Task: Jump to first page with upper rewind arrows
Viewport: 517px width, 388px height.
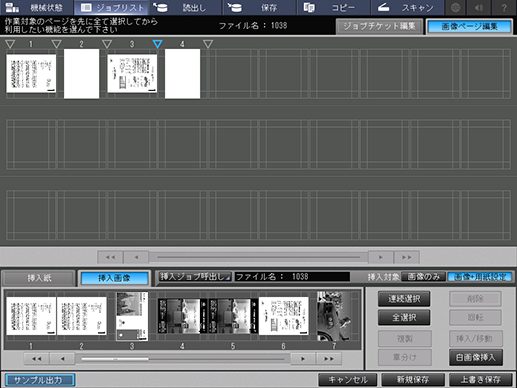Action: point(110,257)
